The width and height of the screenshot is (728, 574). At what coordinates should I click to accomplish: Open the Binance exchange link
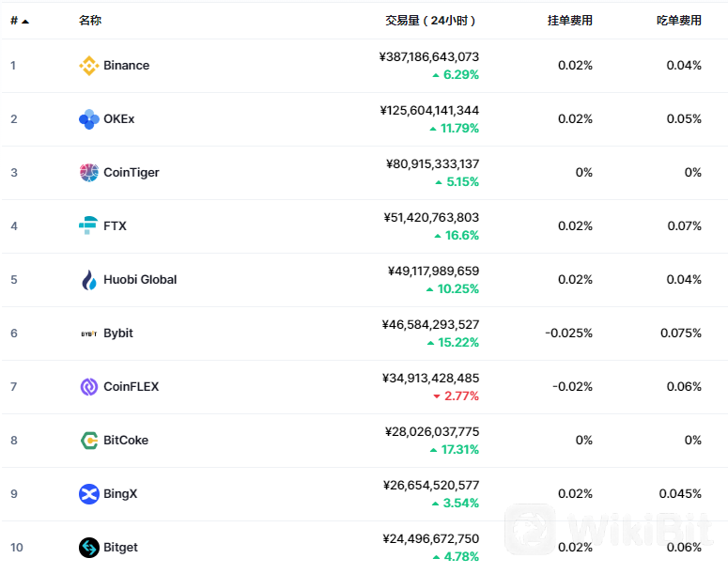coord(126,66)
